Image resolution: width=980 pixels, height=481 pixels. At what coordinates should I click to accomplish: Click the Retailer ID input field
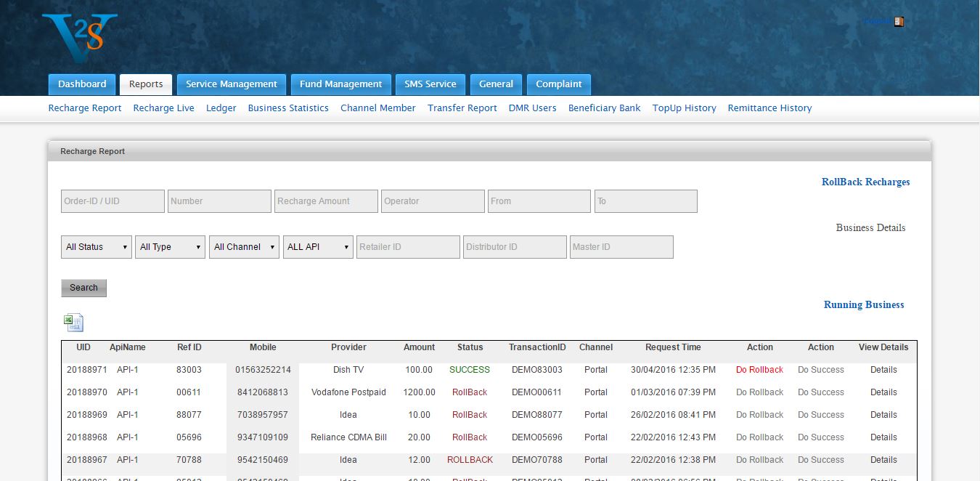point(408,247)
